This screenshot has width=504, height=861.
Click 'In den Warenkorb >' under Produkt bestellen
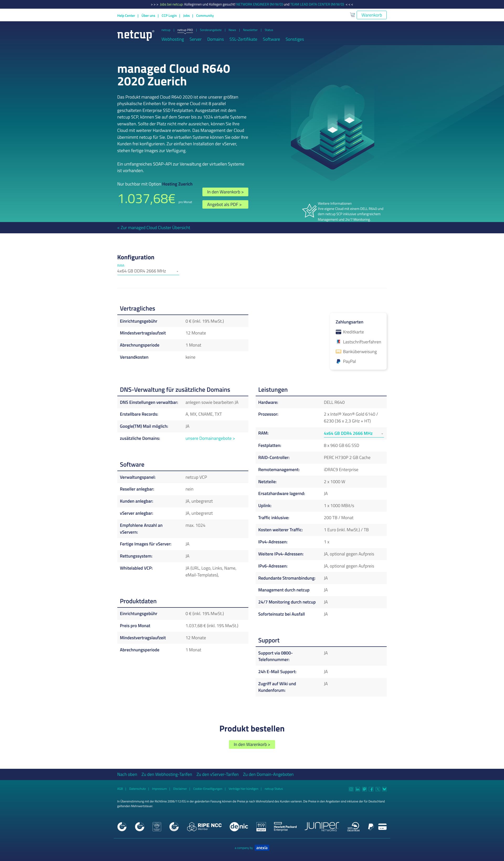point(252,744)
